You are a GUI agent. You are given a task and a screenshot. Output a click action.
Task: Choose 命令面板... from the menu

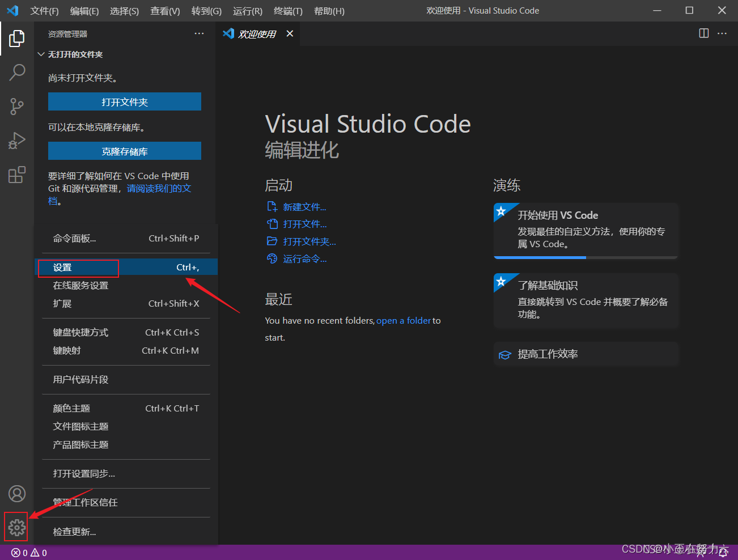click(x=126, y=239)
